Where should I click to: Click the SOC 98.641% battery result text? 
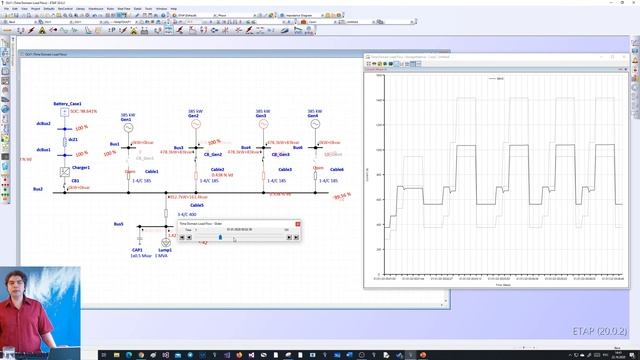coord(84,111)
